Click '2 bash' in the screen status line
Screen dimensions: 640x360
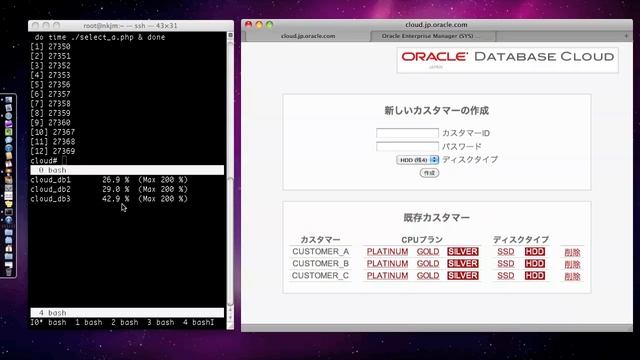[x=124, y=322]
